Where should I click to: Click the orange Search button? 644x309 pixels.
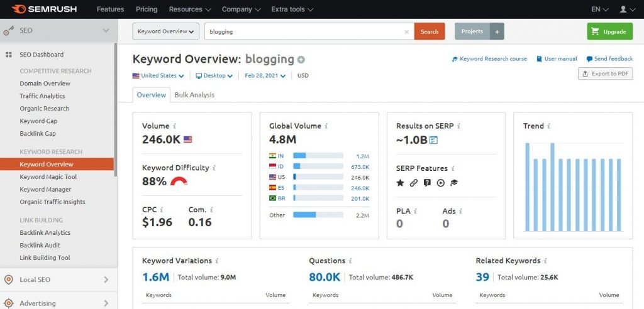[x=430, y=31]
